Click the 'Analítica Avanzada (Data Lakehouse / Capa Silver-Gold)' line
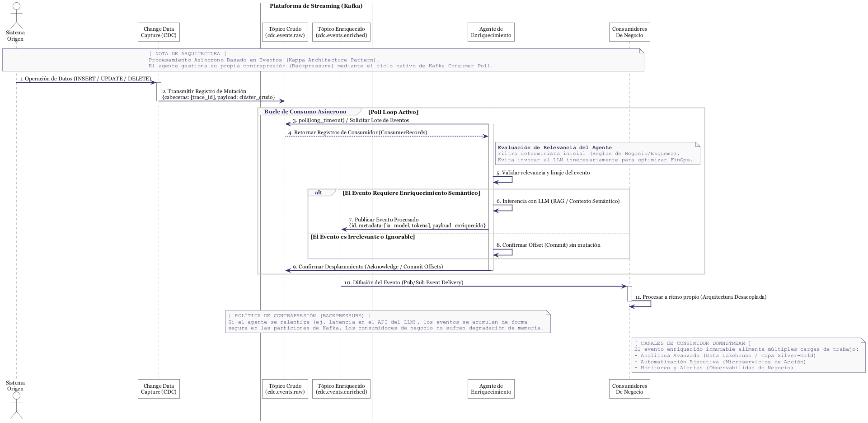 click(x=725, y=356)
